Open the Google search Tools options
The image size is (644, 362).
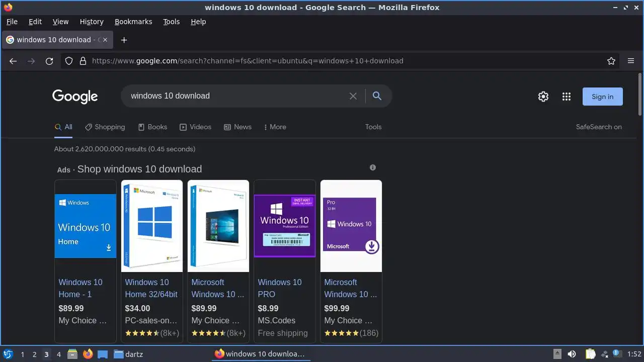(x=373, y=127)
